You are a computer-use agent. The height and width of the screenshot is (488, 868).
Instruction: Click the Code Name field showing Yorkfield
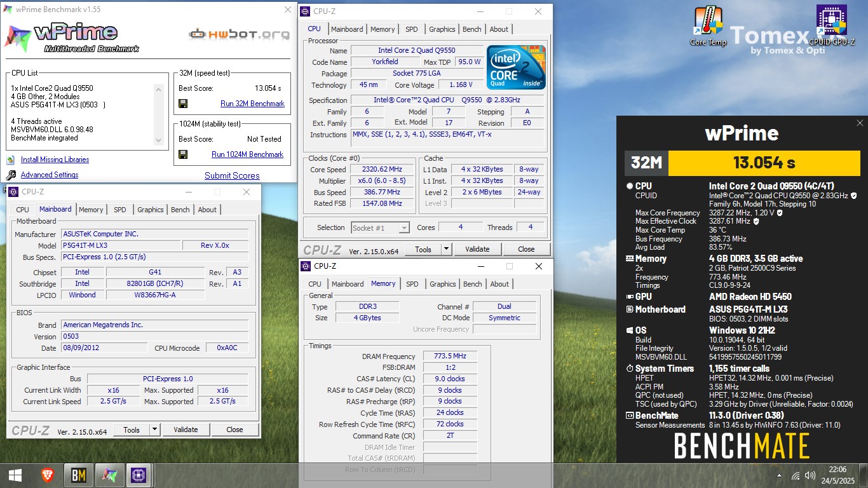coord(384,62)
